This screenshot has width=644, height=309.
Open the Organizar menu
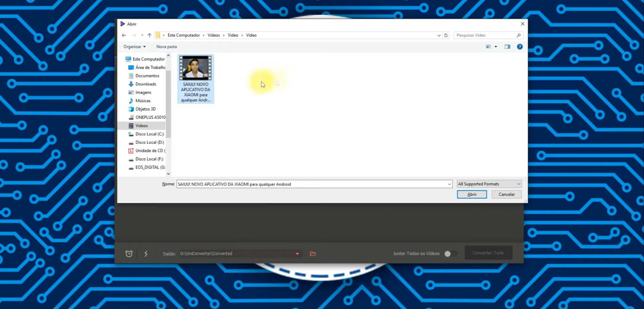[x=134, y=47]
